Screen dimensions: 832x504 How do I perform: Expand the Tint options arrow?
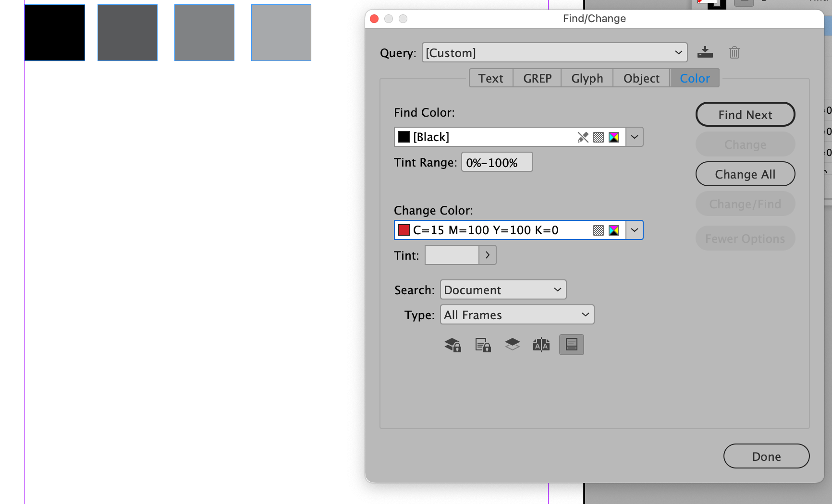click(x=487, y=255)
